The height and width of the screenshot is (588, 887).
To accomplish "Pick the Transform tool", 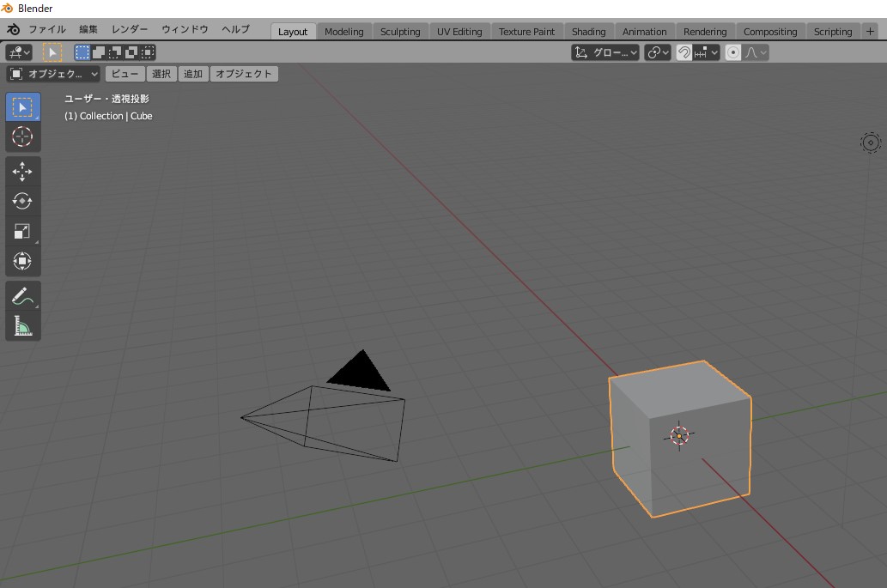I will tap(22, 261).
